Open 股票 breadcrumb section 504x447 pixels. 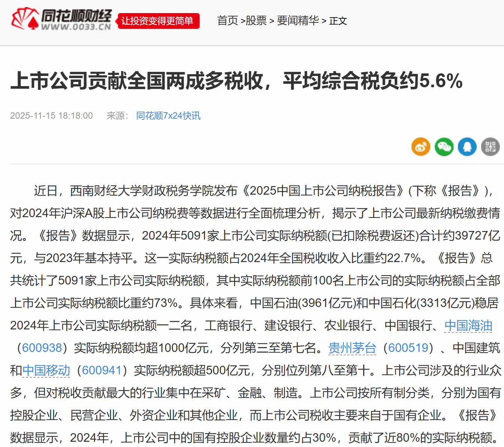256,21
